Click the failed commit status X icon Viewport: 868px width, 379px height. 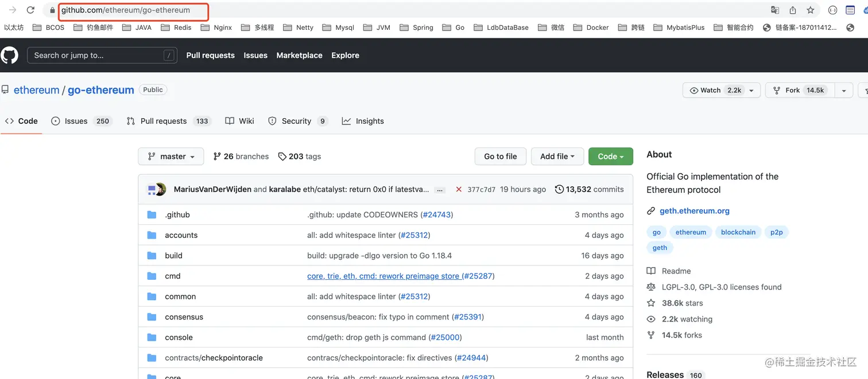coord(459,189)
